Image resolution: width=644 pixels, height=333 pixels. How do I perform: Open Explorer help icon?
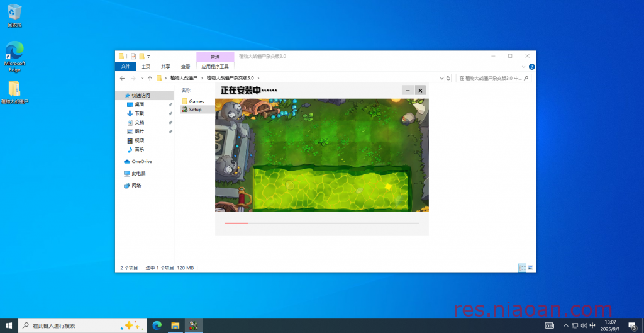pos(531,67)
